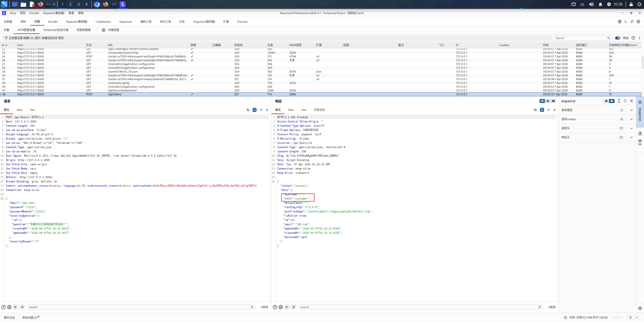Open the Collaborator tab
This screenshot has height=322, width=644.
[103, 22]
